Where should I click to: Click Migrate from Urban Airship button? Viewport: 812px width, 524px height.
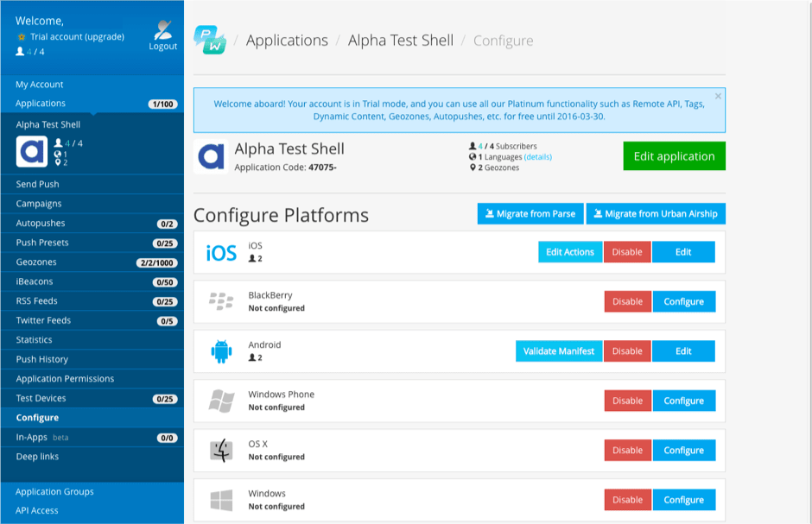(656, 214)
